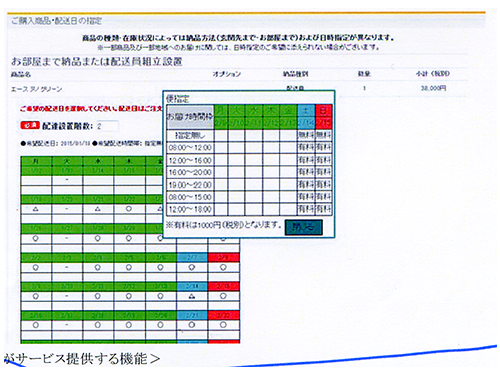The image size is (500, 375).
Task: Select 無料 for Saturday in 指定無し row
Action: (306, 135)
